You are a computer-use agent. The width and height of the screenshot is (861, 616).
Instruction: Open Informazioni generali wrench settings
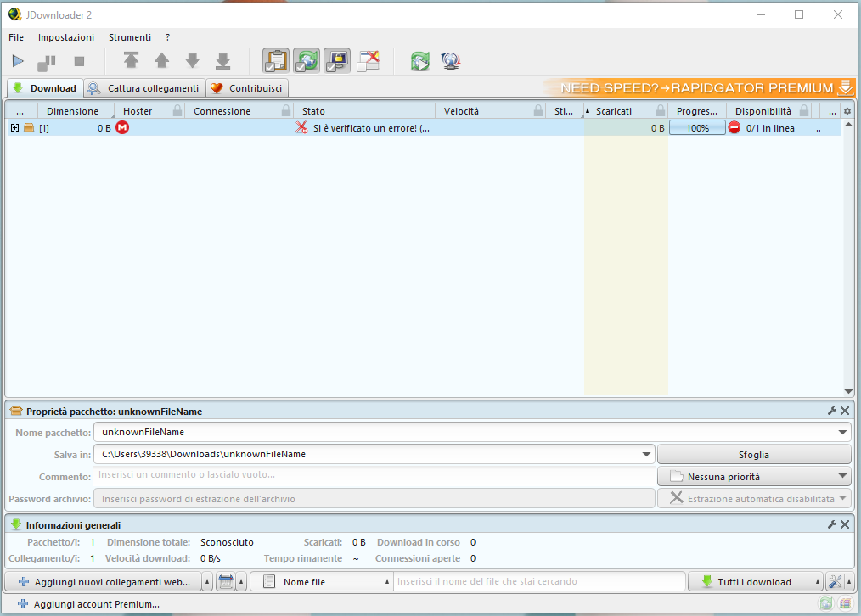pyautogui.click(x=832, y=525)
